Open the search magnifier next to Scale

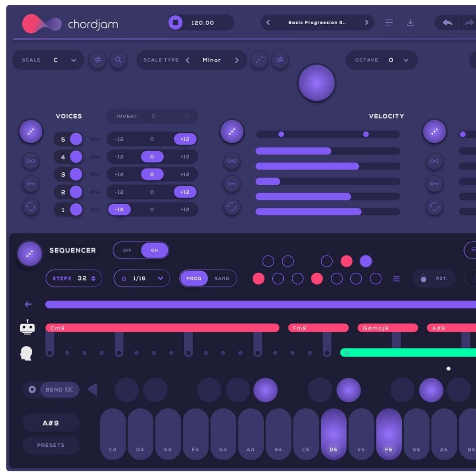coord(119,60)
